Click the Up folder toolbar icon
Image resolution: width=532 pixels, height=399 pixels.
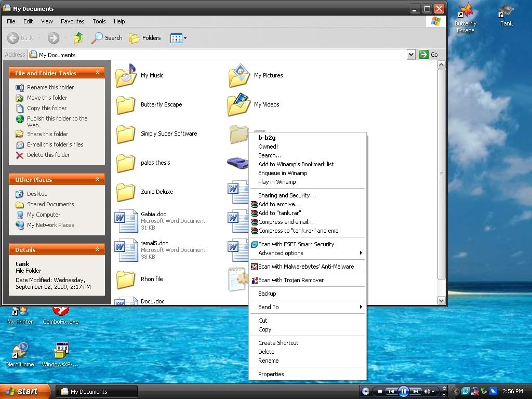coord(78,38)
